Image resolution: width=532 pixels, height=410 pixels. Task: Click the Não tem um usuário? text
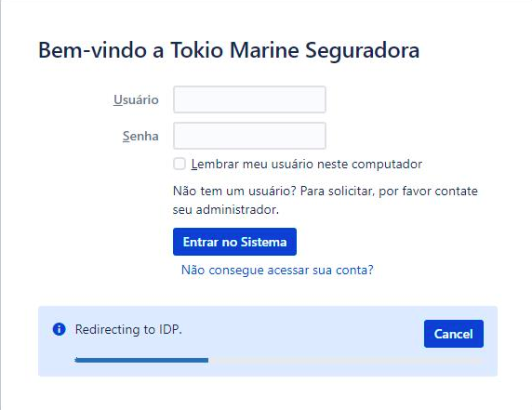tap(234, 191)
